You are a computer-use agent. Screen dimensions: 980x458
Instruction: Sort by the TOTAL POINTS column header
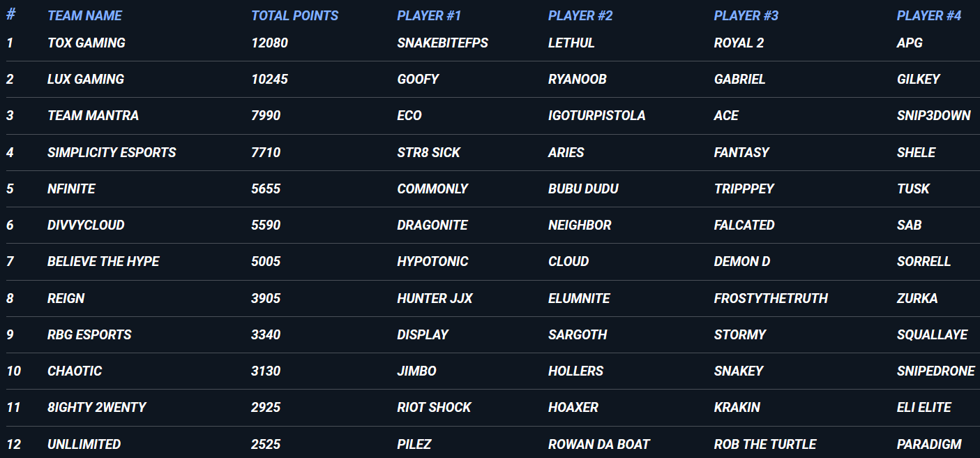click(294, 15)
